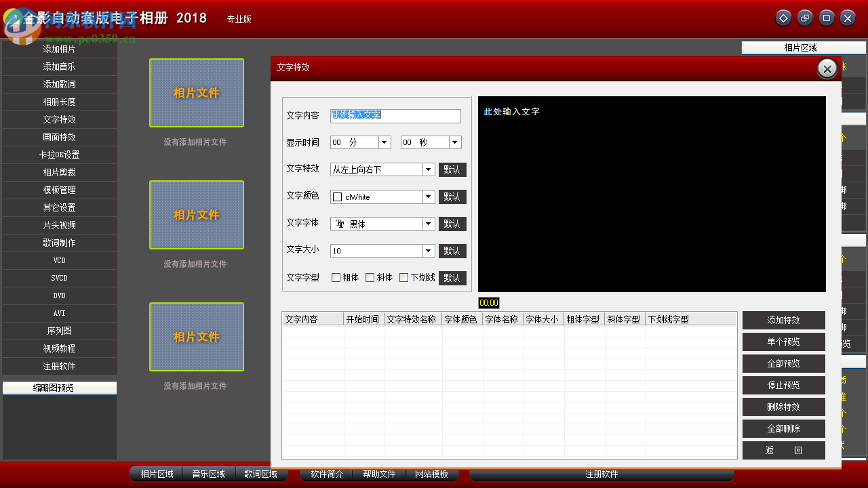Click the white color swatch beside clWhite

(337, 197)
